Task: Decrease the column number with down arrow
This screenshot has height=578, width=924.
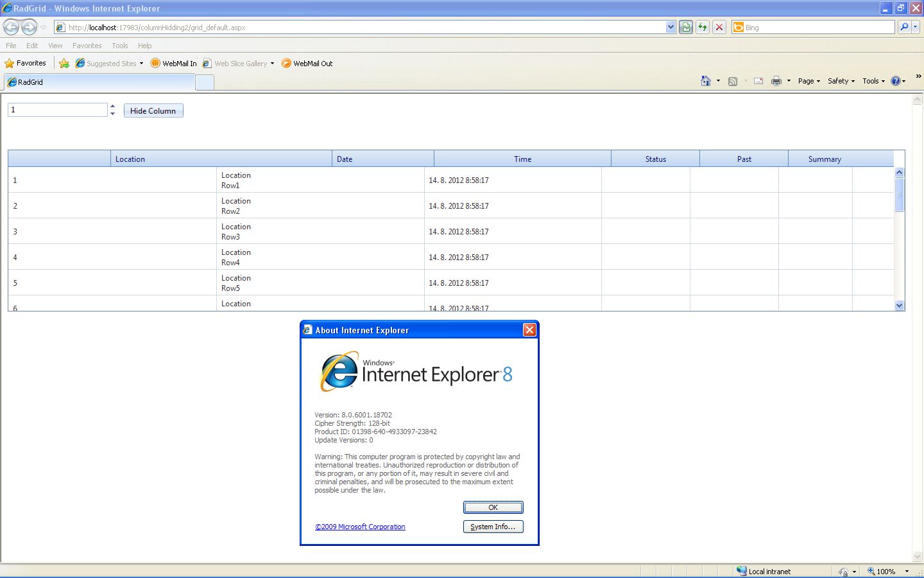Action: pos(112,114)
